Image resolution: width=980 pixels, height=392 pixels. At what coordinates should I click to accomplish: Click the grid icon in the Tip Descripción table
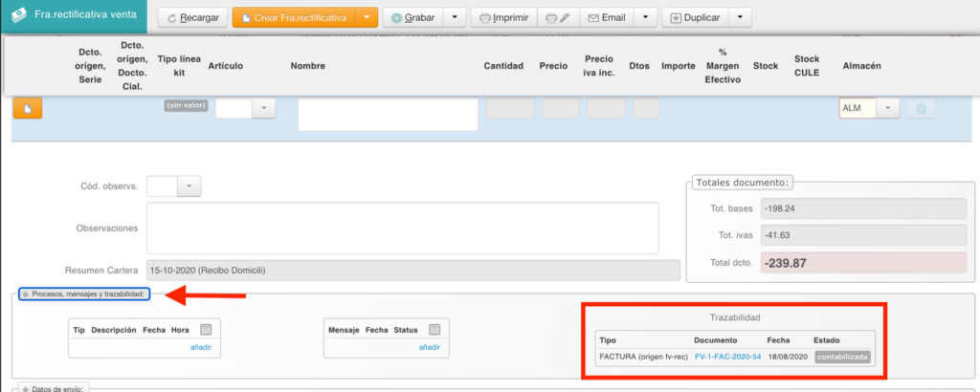click(207, 330)
